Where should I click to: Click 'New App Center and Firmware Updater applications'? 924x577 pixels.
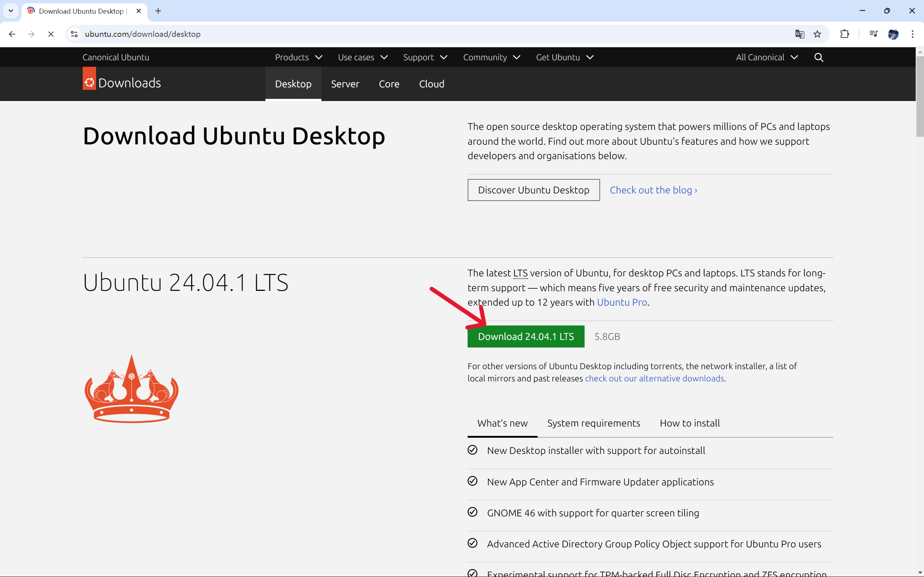point(600,482)
